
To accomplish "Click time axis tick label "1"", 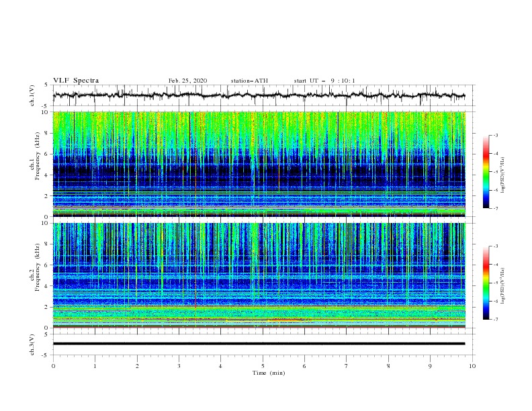I will (95, 366).
